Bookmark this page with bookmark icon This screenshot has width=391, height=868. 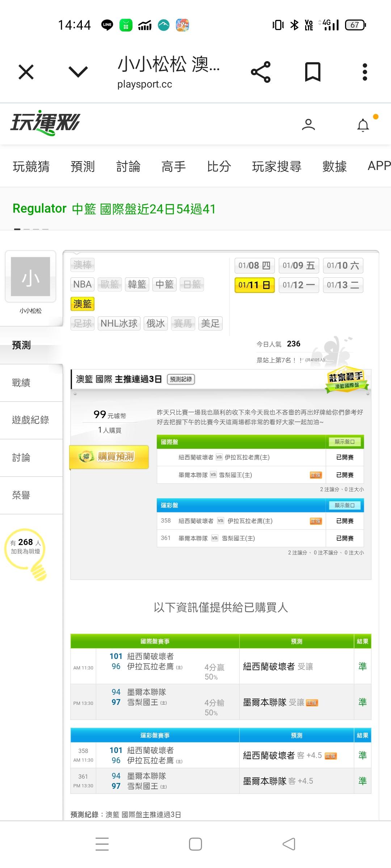[x=313, y=72]
